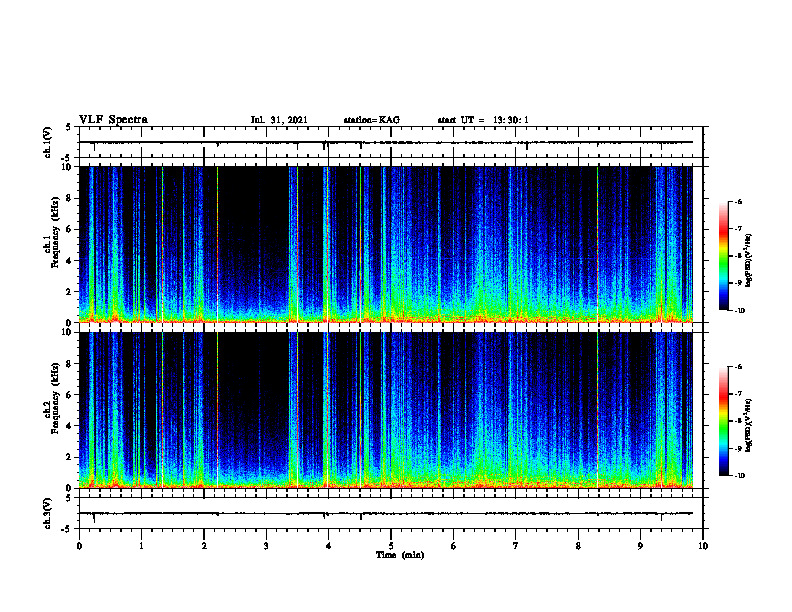Click the ch.1 color bar log(PSD) units label
The height and width of the screenshot is (612, 792).
click(x=749, y=260)
